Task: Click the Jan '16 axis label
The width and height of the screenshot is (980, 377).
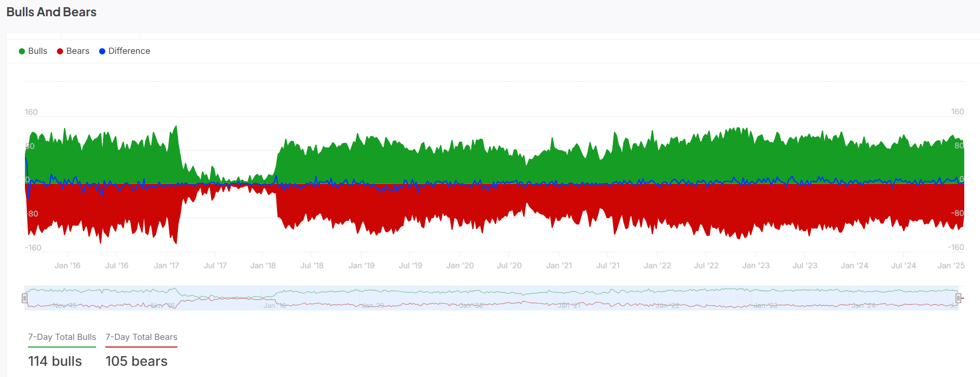Action: pyautogui.click(x=68, y=266)
